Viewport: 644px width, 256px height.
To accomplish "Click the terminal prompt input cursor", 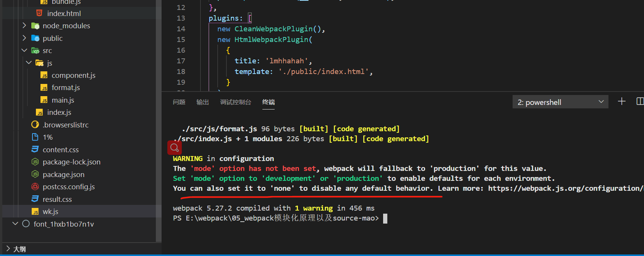I will tap(385, 218).
